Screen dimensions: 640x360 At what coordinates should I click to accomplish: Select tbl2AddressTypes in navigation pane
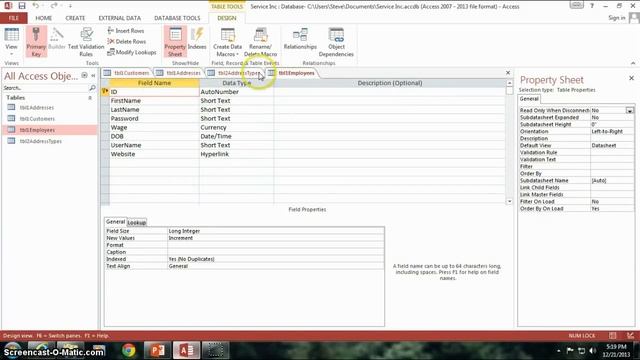coord(40,141)
